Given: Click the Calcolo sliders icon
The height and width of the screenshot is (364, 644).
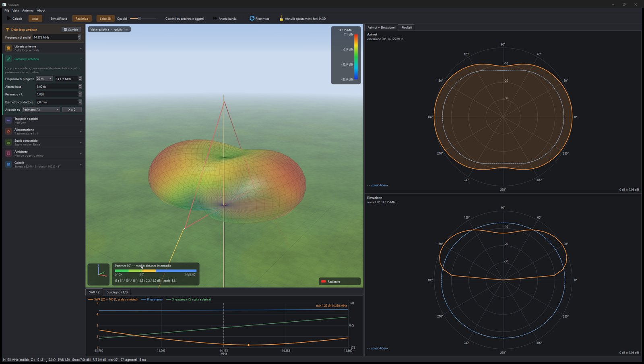Looking at the screenshot, I should coord(8,164).
